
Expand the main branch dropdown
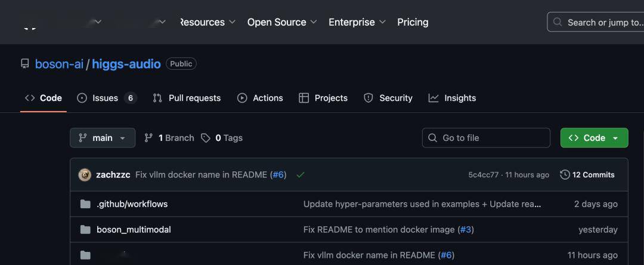pyautogui.click(x=103, y=138)
